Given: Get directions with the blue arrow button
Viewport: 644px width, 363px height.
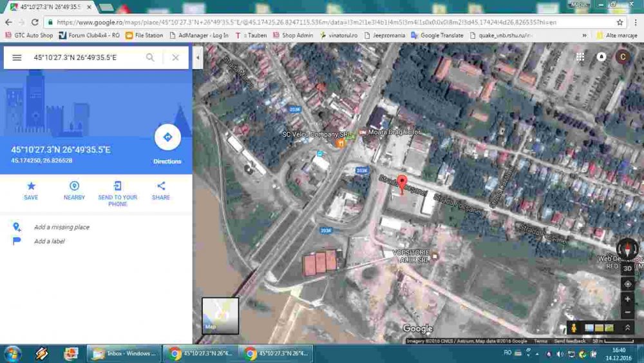Looking at the screenshot, I should point(167,137).
